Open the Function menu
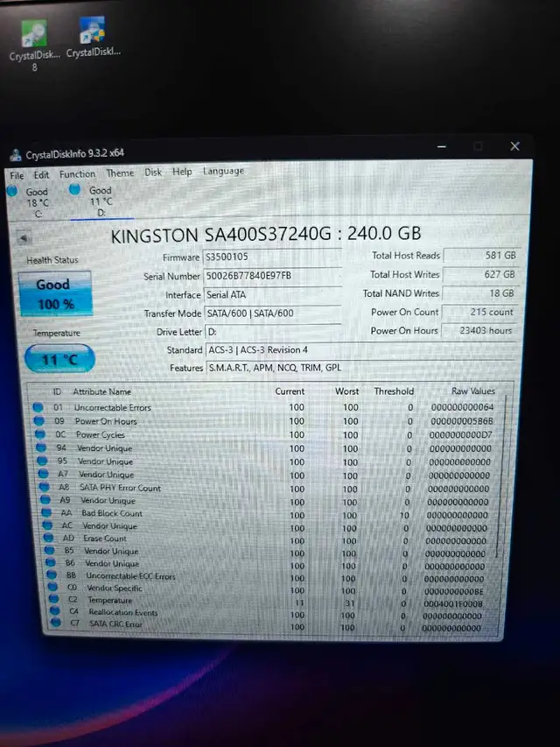 [x=77, y=174]
